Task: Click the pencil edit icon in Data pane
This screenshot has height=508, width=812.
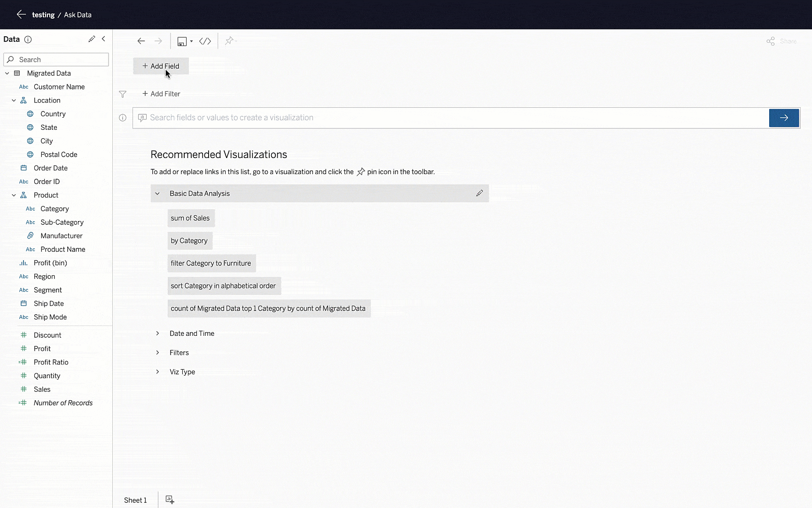Action: tap(92, 39)
